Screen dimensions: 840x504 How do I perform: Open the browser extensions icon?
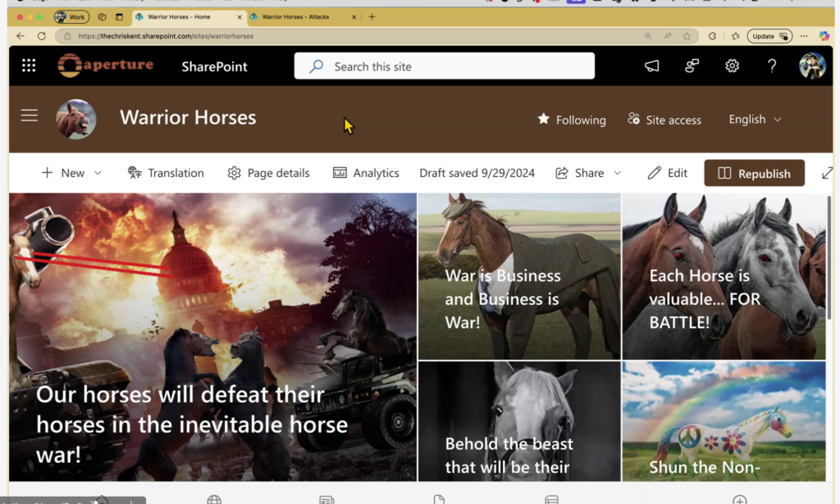713,36
